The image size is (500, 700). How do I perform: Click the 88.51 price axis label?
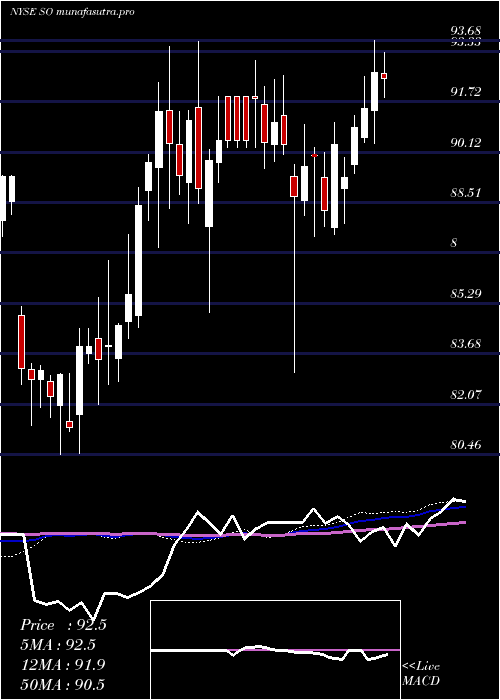[x=466, y=193]
